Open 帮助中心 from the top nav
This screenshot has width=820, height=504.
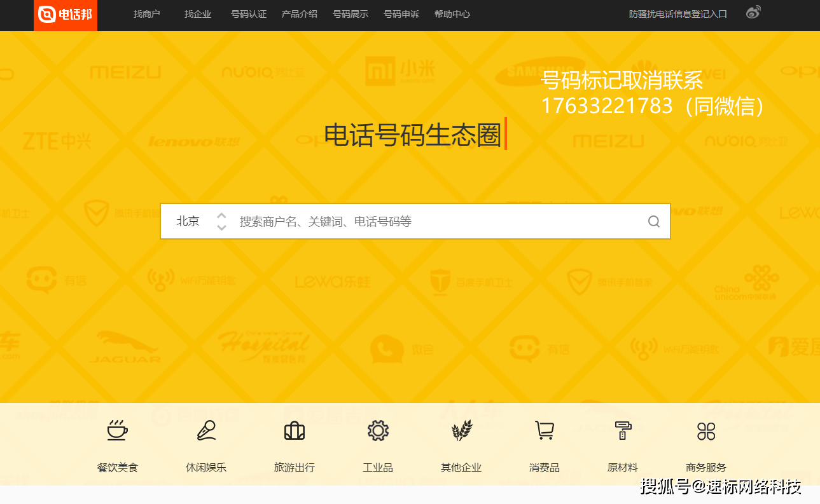(x=452, y=14)
